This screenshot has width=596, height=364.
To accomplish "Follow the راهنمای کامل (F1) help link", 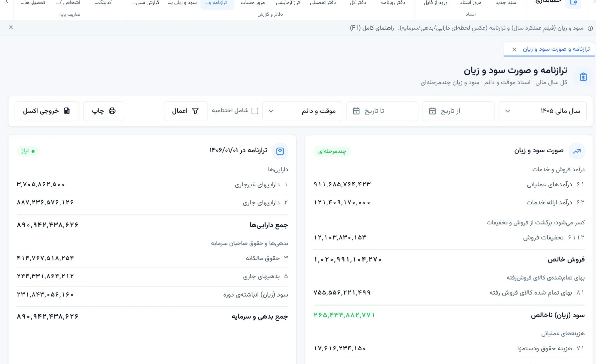I will (372, 28).
